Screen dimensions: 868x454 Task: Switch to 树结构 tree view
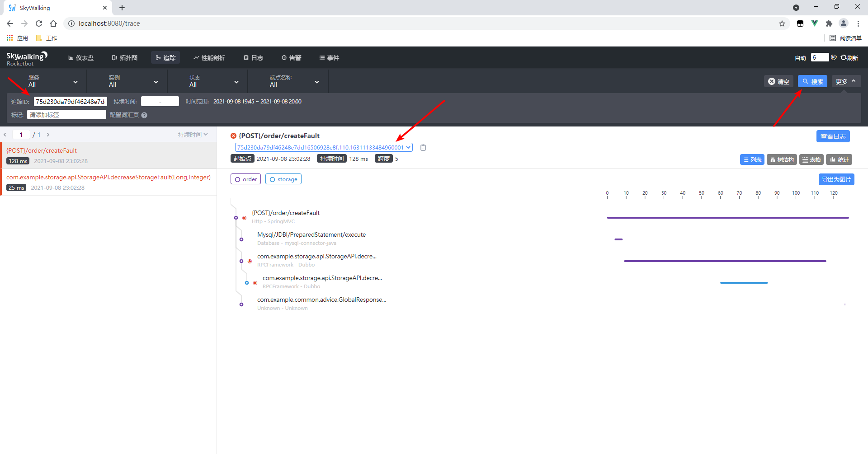(x=782, y=159)
